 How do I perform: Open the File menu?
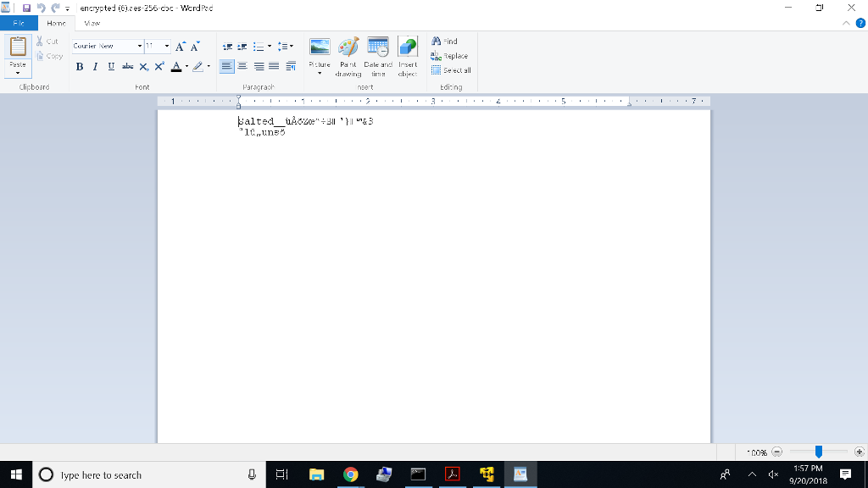[x=18, y=23]
